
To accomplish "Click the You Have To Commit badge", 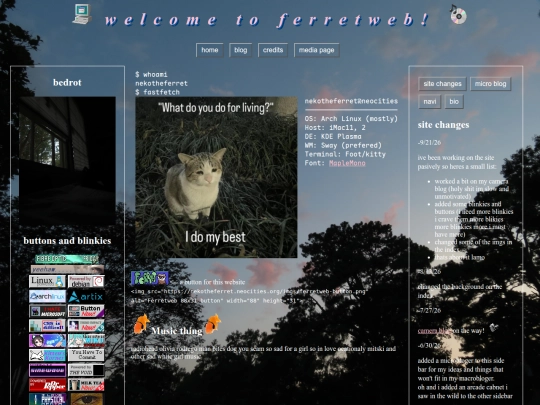I will [86, 355].
